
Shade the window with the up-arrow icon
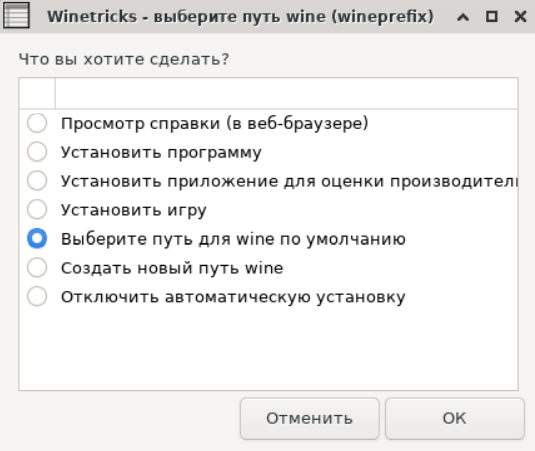tap(463, 16)
